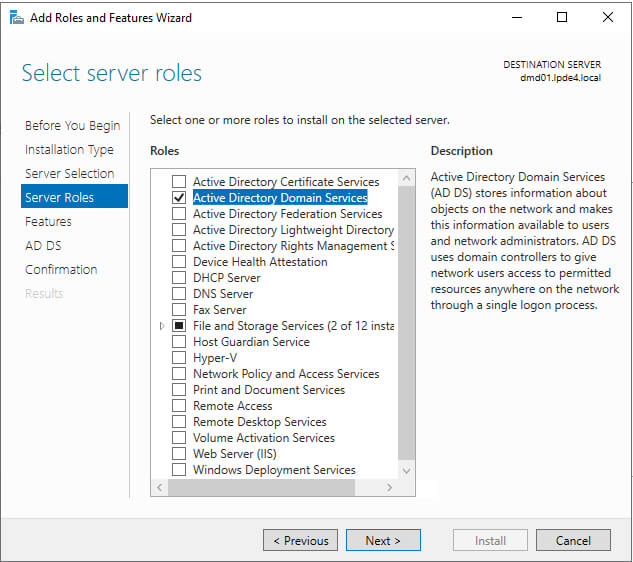The height and width of the screenshot is (562, 633).
Task: Tick the DHCP Server checkbox
Action: point(179,278)
